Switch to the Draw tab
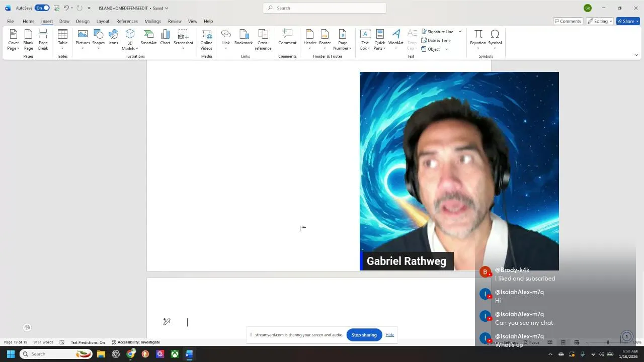Image resolution: width=644 pixels, height=362 pixels. (64, 21)
